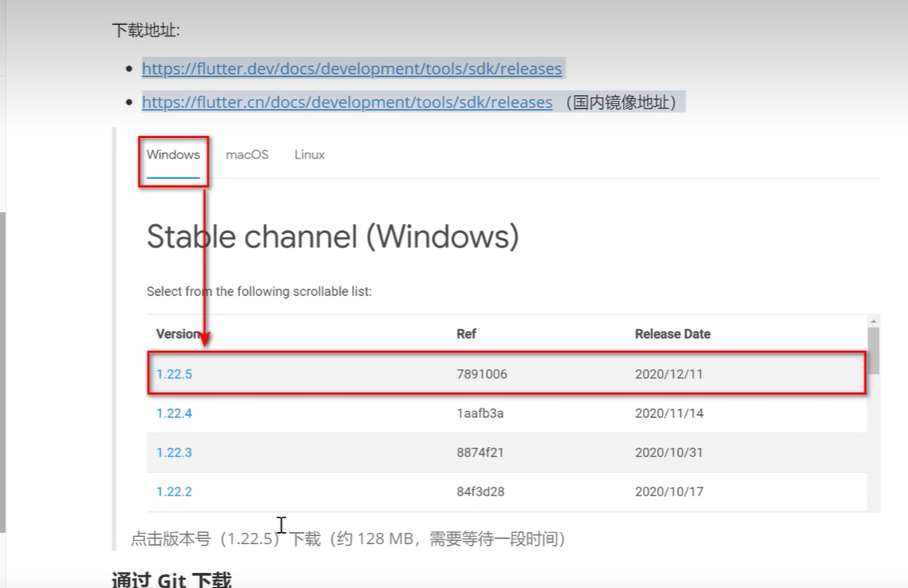Image resolution: width=908 pixels, height=588 pixels.
Task: Click the 1.22.4 version link
Action: (x=174, y=413)
